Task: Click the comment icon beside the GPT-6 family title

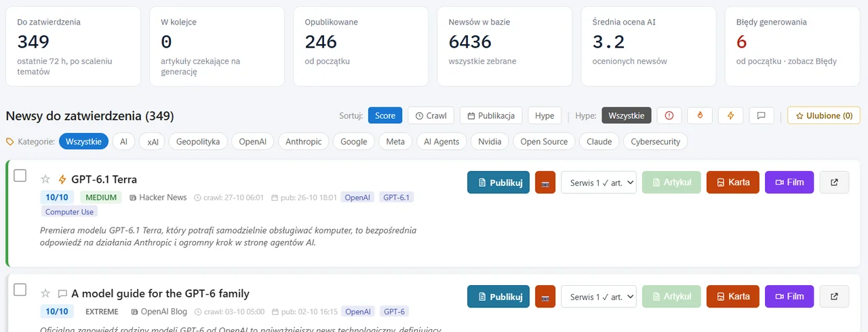Action: tap(62, 294)
